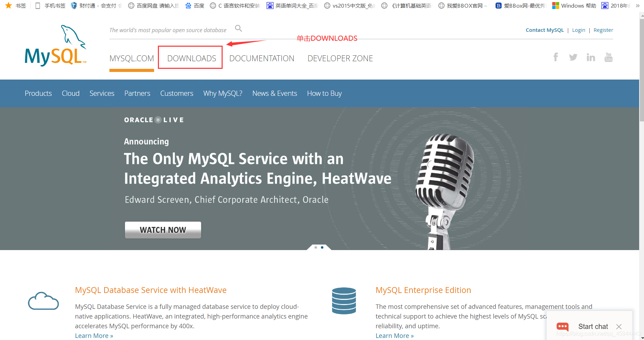This screenshot has height=340, width=644.
Task: Open the Products menu
Action: coord(38,93)
